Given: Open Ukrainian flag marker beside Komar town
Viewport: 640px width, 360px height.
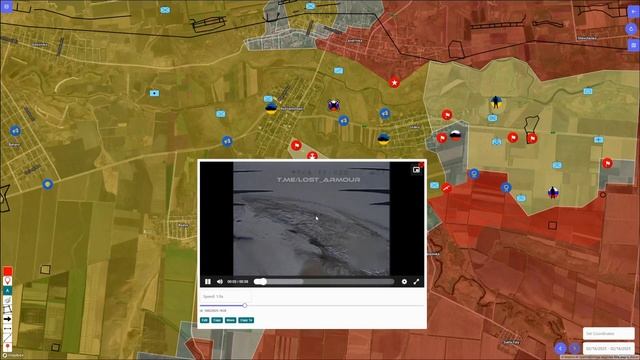Looking at the screenshot, I should (271, 109).
